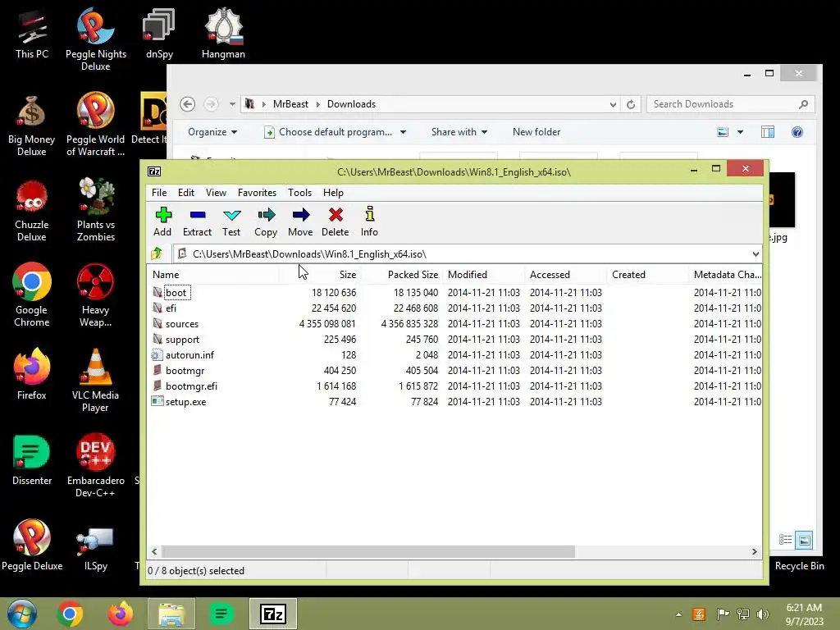840x630 pixels.
Task: Click the Extract toolbar icon
Action: coord(197,221)
